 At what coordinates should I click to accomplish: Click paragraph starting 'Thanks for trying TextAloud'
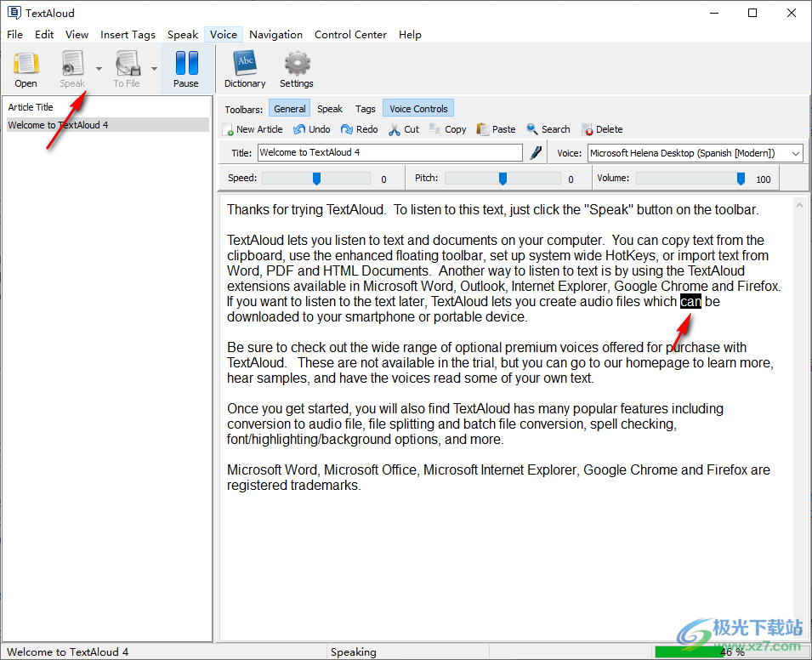coord(492,210)
